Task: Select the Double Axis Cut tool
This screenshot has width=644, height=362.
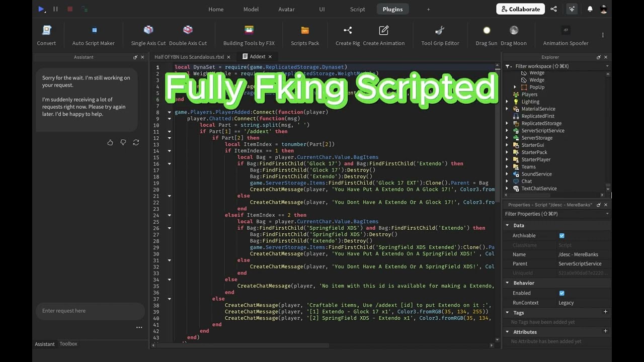Action: [188, 36]
